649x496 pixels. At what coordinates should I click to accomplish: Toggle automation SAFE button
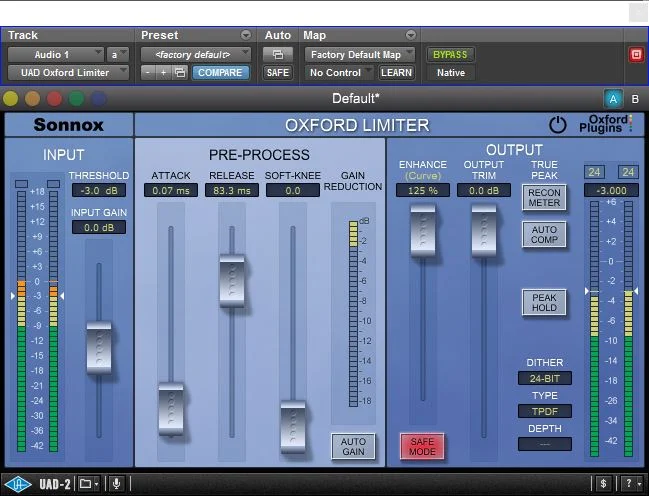278,72
